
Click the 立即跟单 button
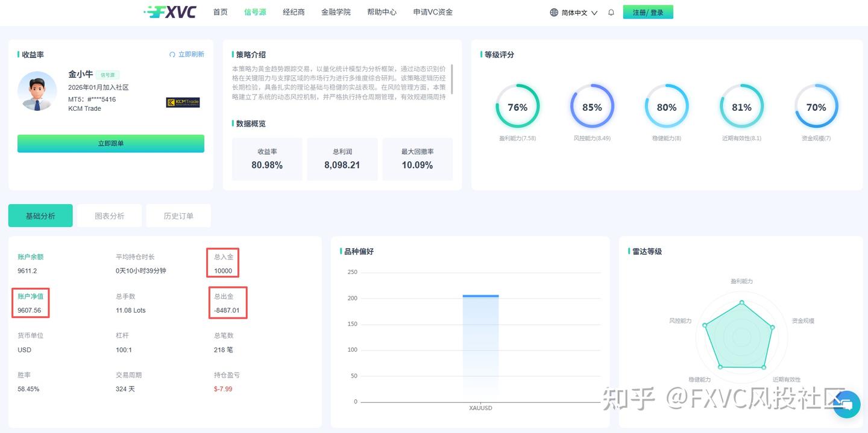pos(110,143)
